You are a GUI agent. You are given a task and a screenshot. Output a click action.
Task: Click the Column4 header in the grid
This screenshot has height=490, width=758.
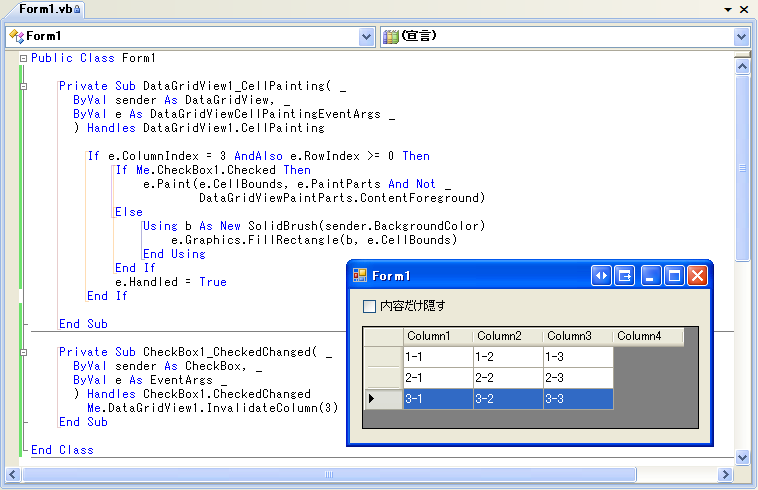648,336
